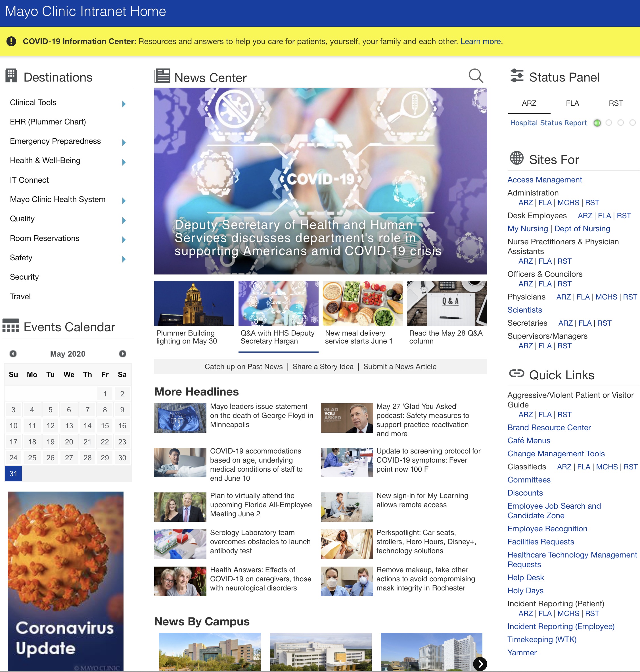
Task: Select May 31 in Events Calendar
Action: tap(13, 474)
